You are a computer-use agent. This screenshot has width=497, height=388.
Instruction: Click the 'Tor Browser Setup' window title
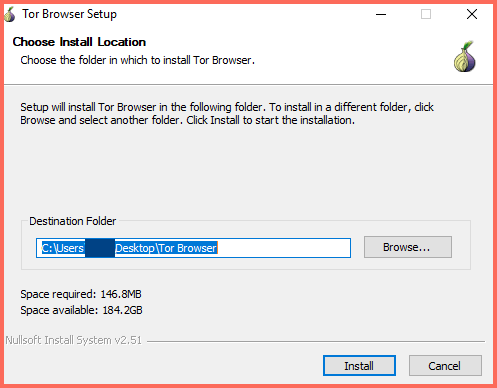coord(69,14)
